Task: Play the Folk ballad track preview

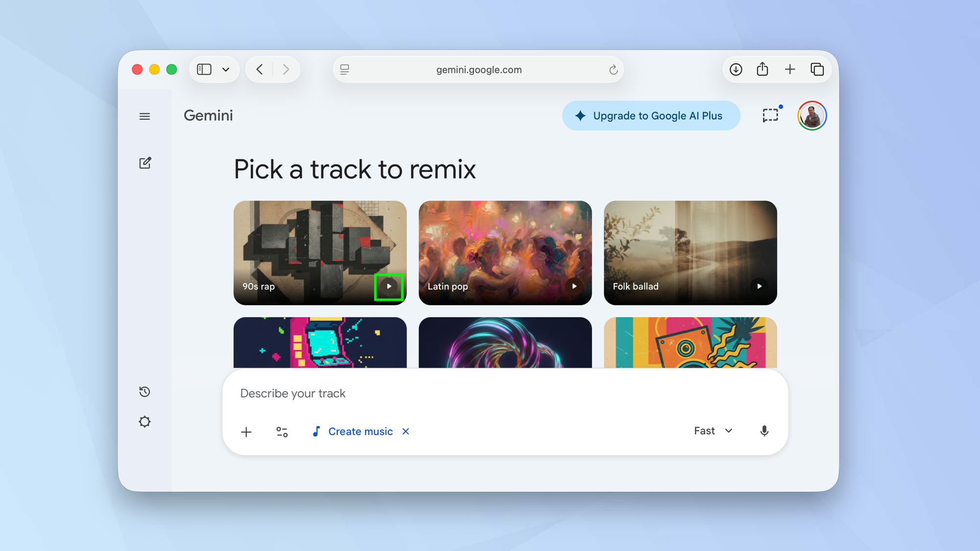Action: [x=759, y=287]
